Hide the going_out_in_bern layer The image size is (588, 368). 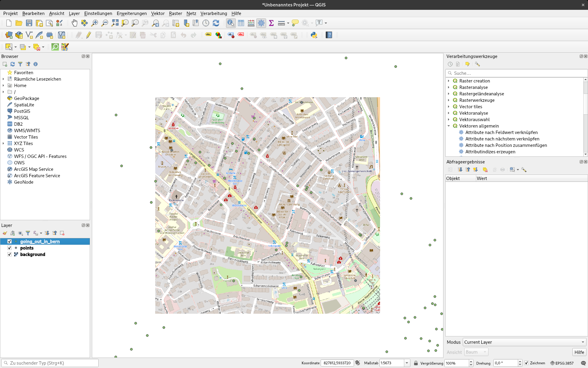point(9,241)
